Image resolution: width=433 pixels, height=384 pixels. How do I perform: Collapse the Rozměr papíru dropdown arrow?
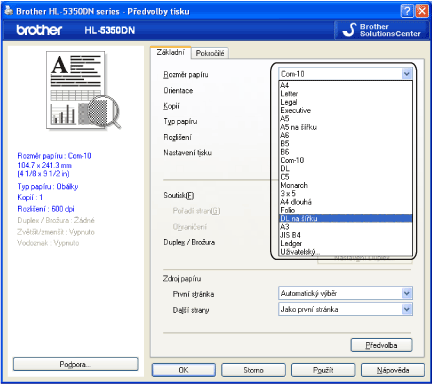[x=407, y=74]
